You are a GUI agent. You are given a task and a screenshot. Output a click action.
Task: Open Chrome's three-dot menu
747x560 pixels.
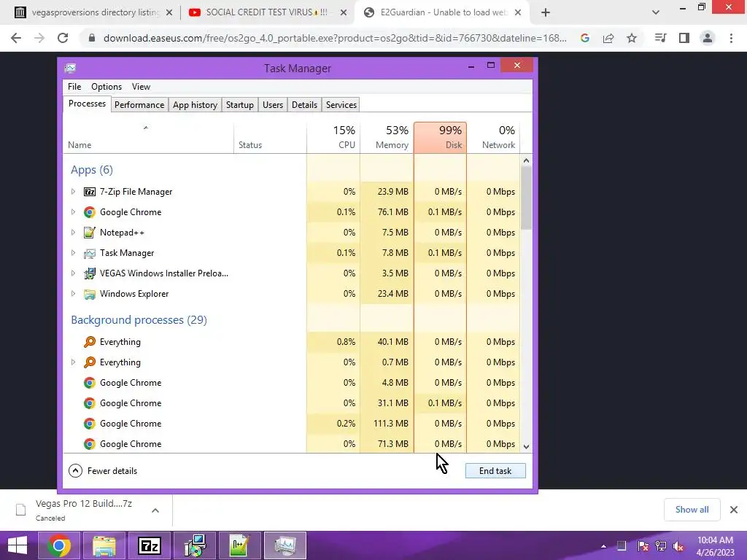point(731,38)
